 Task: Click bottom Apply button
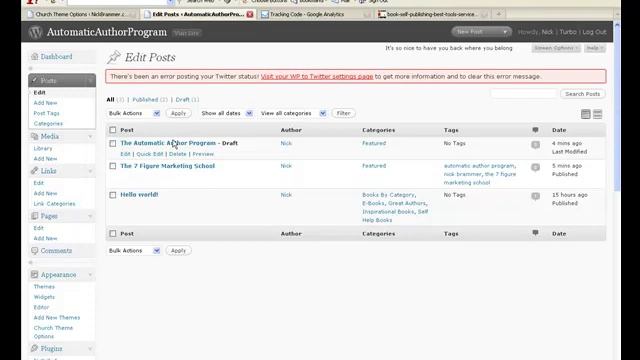178,251
